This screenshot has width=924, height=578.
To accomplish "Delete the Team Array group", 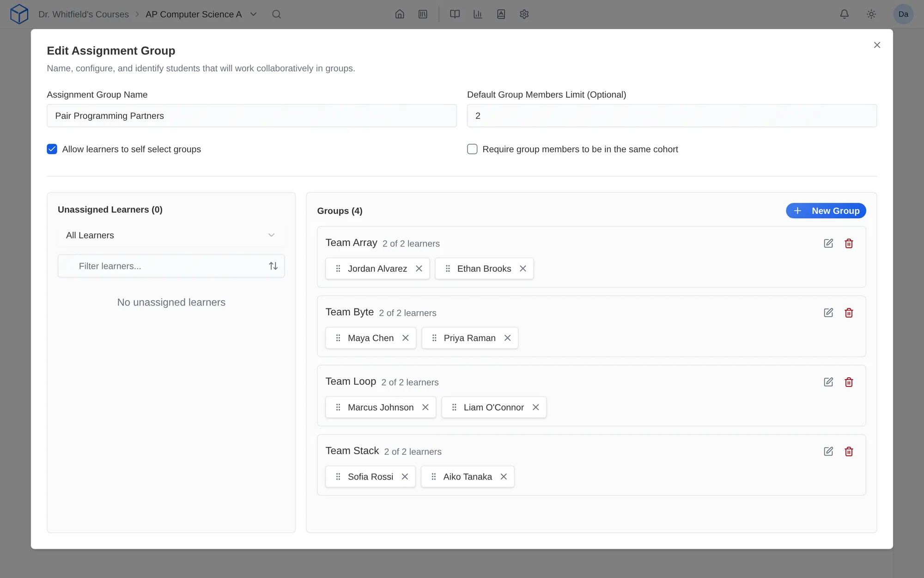I will point(849,243).
